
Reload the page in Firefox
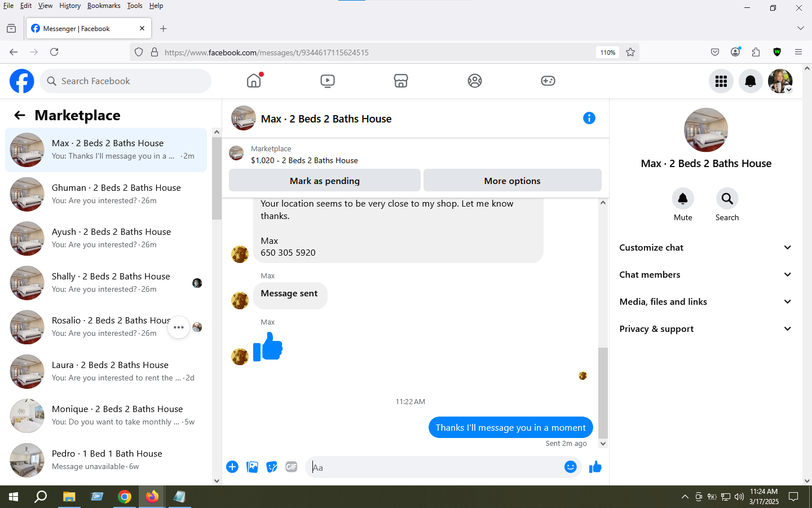pos(54,52)
